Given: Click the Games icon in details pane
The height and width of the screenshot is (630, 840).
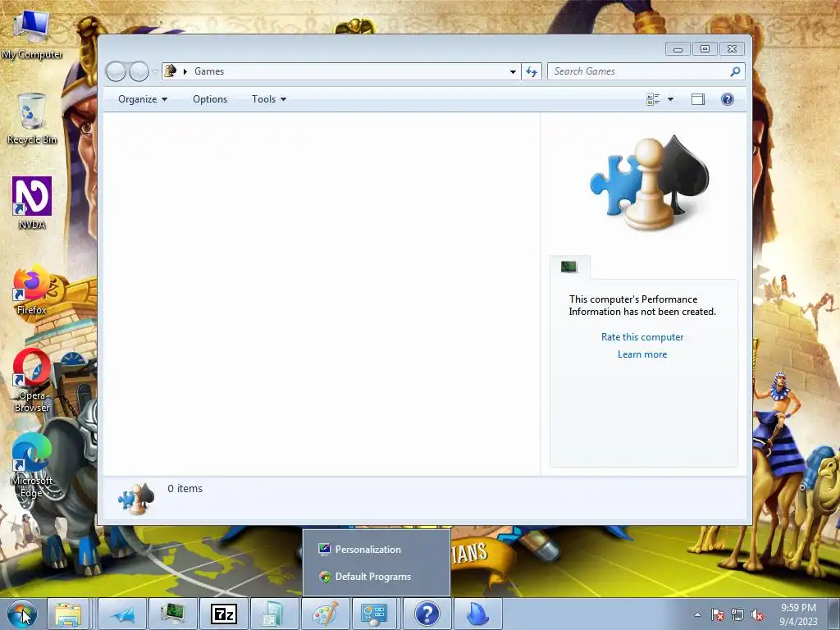Looking at the screenshot, I should pyautogui.click(x=136, y=498).
